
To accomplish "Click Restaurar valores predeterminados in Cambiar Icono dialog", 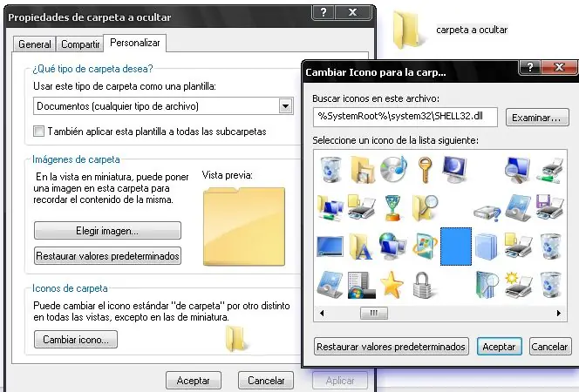I will click(391, 347).
